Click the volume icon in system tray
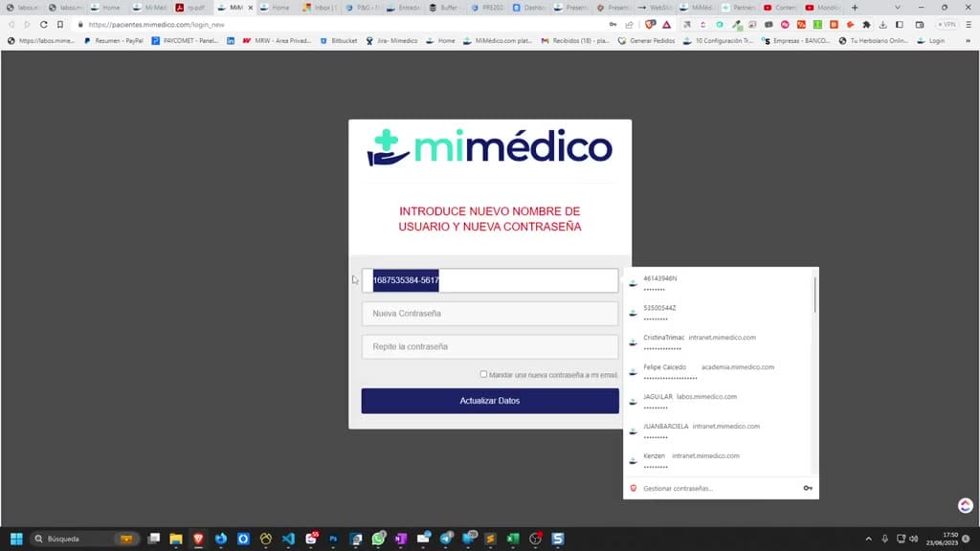Viewport: 980px width, 551px height. [x=914, y=539]
